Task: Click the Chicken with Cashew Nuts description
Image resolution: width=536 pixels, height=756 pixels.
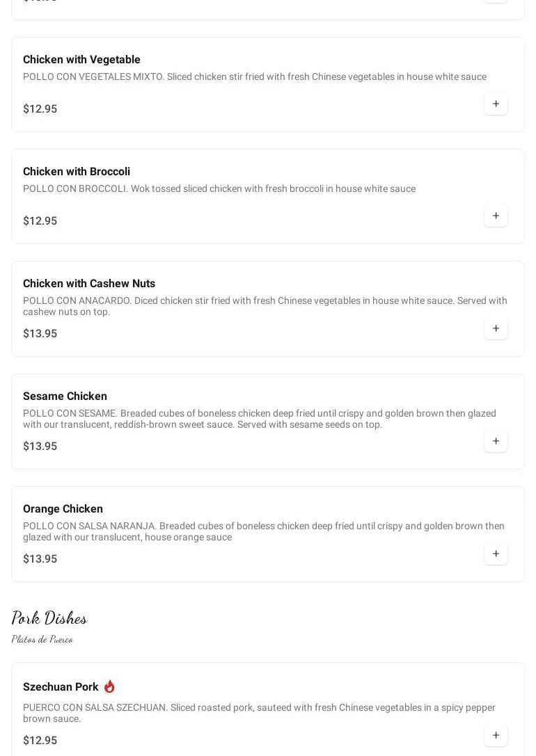Action: coord(265,306)
